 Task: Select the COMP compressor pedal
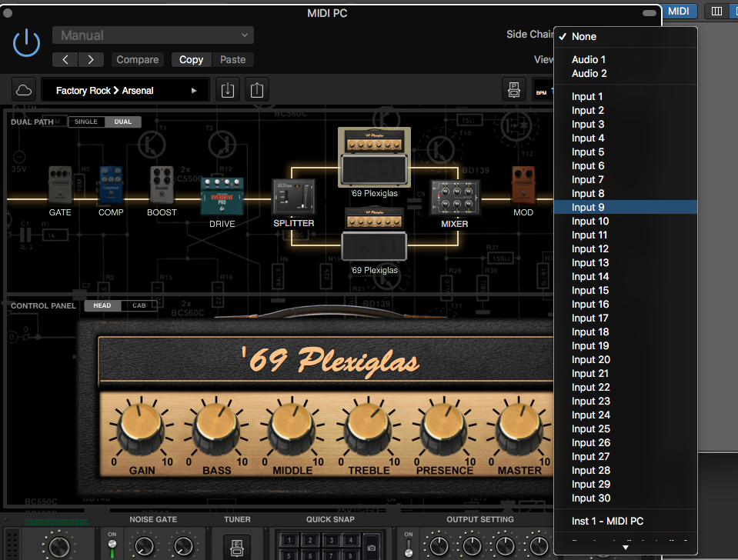pos(111,185)
